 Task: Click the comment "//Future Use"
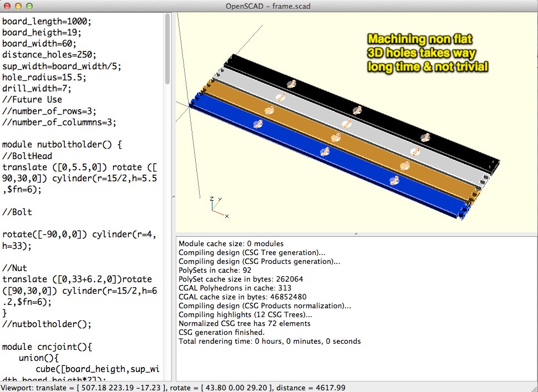pyautogui.click(x=32, y=99)
